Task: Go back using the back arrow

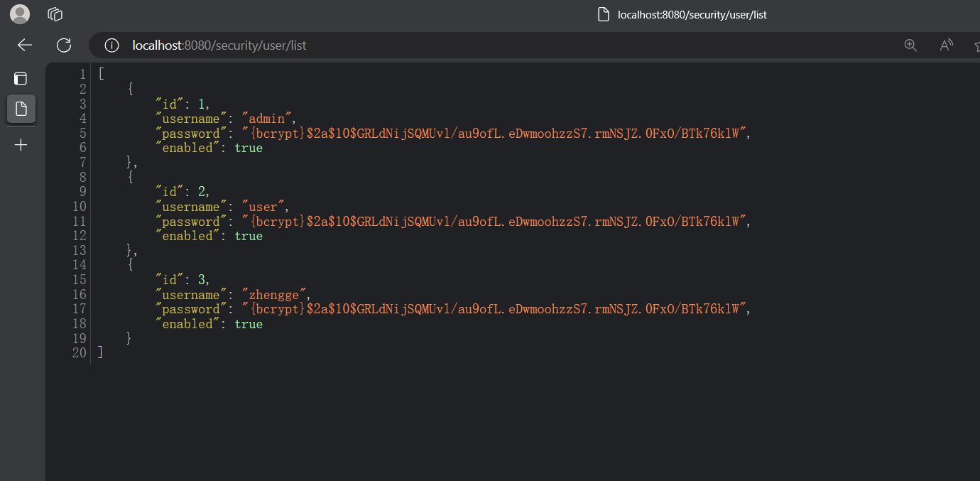Action: pos(25,45)
